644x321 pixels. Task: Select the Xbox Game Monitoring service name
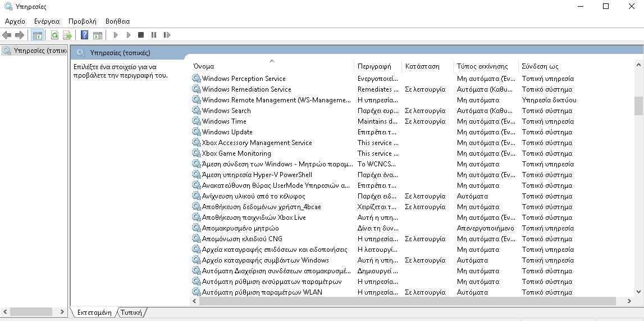(236, 153)
